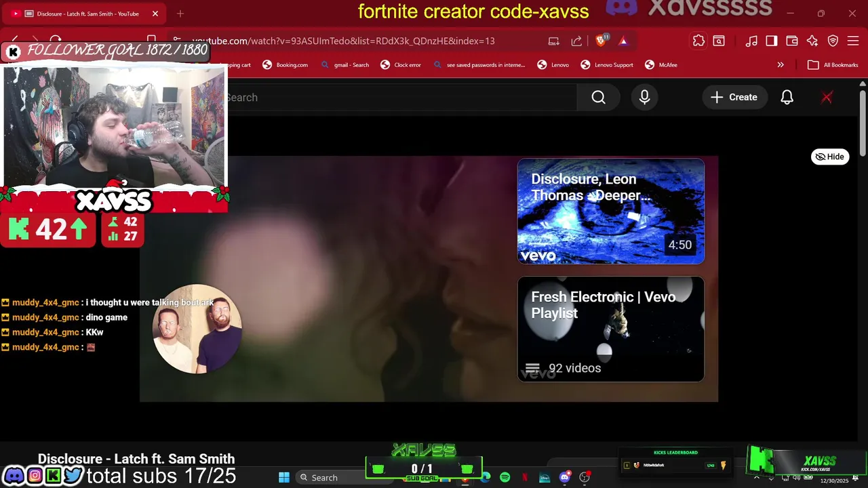Open Discord from the taskbar
The image size is (868, 488).
point(564,477)
